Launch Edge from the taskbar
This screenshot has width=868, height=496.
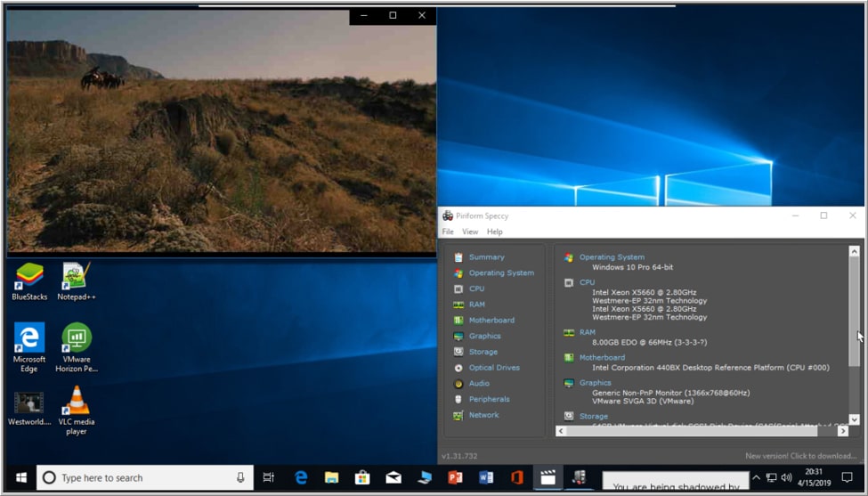(301, 477)
